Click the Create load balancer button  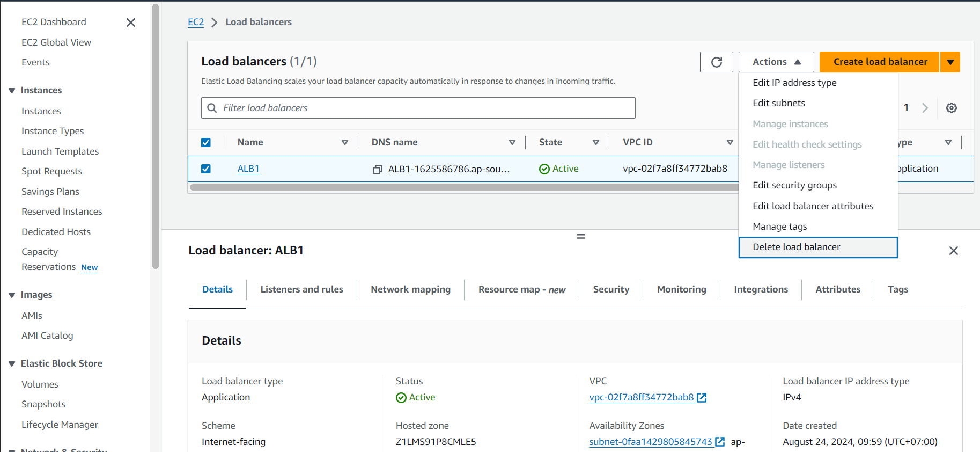point(880,62)
